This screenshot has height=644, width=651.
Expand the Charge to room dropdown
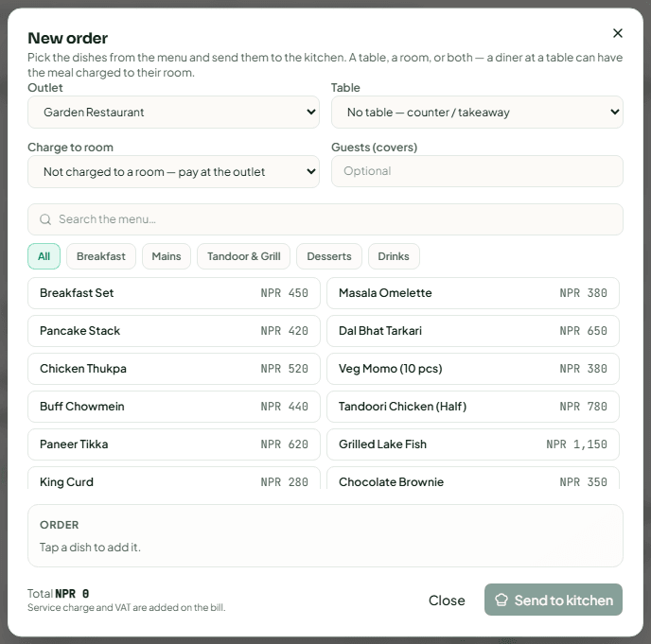173,171
